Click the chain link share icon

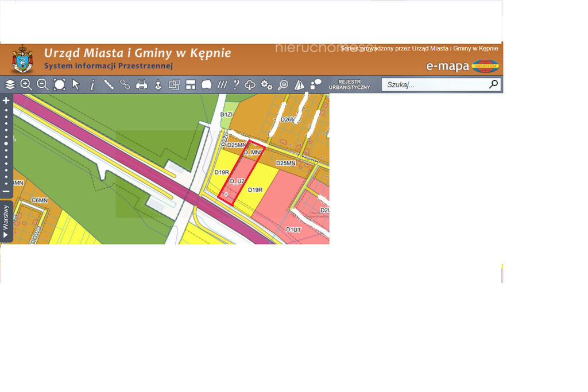125,85
